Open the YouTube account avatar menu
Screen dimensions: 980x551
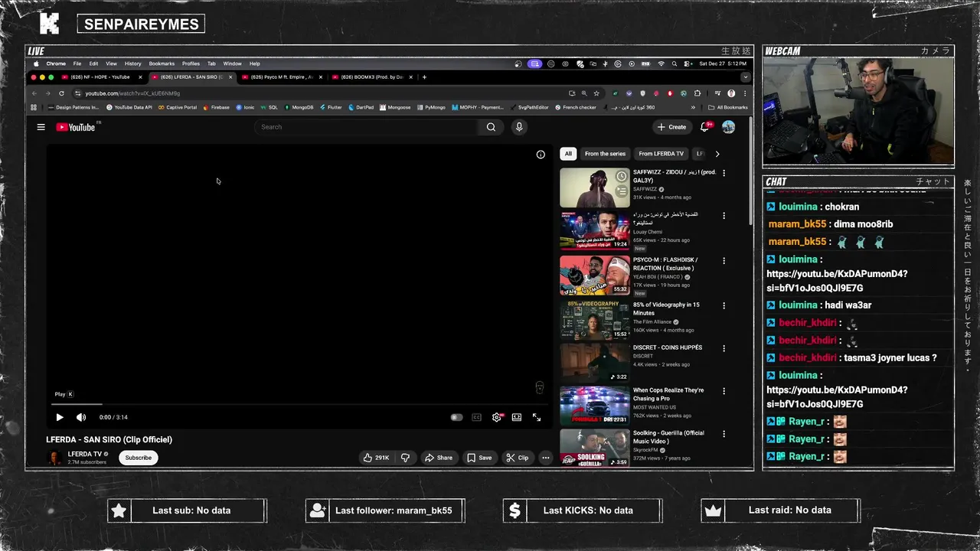(728, 127)
